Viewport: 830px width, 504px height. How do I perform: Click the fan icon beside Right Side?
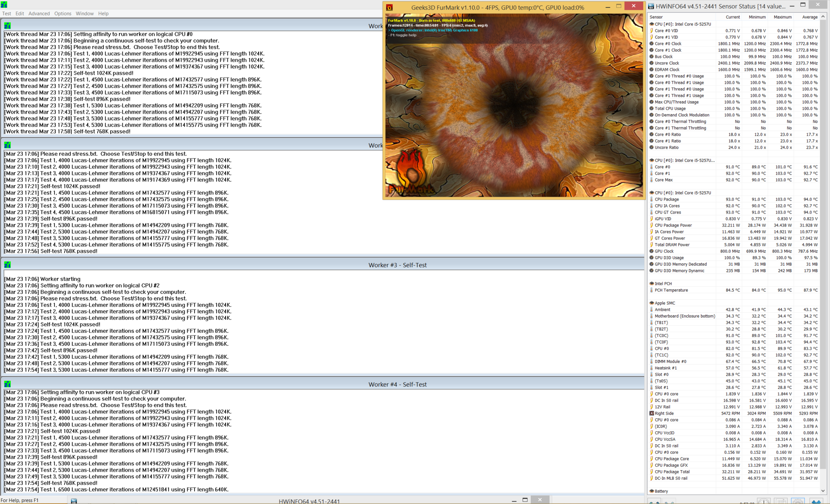click(x=651, y=413)
